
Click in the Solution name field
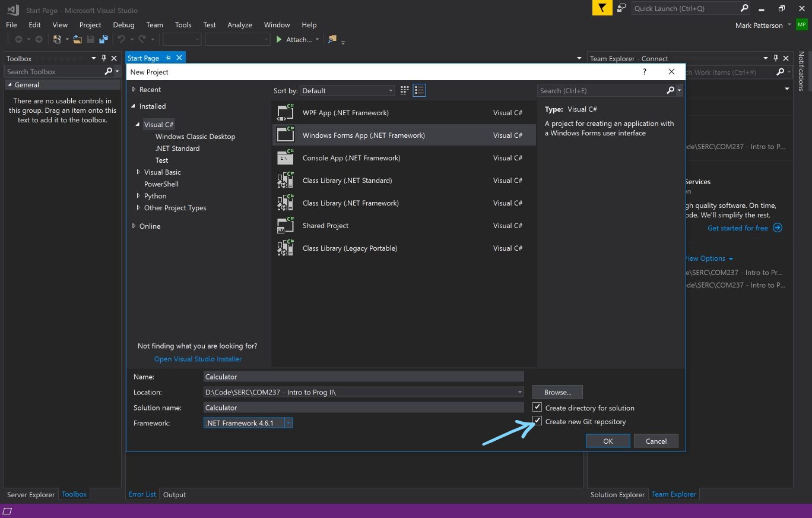tap(364, 407)
